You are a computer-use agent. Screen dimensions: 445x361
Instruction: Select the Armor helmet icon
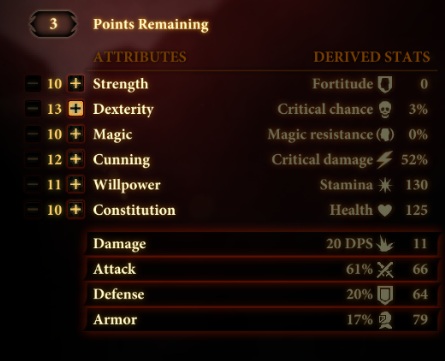point(385,320)
